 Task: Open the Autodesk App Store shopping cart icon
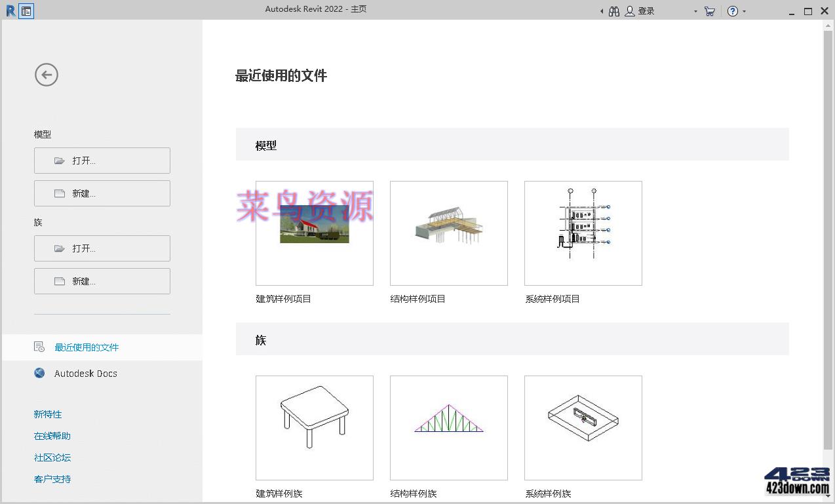tap(709, 10)
